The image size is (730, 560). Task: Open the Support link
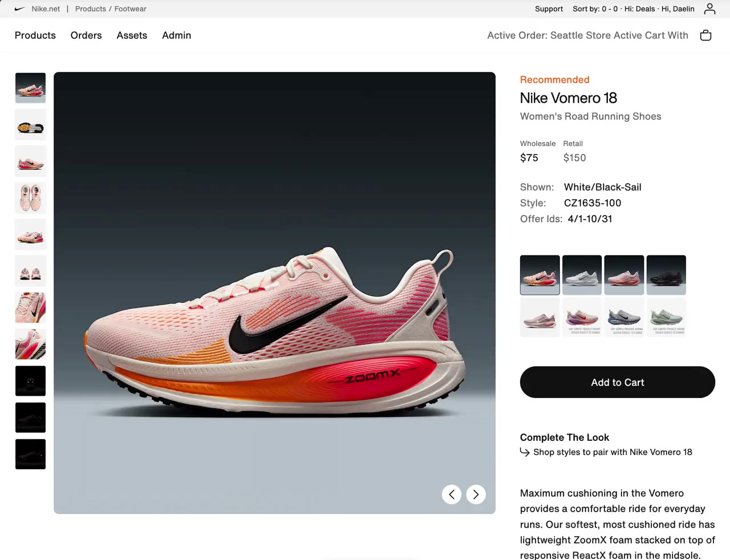click(x=549, y=9)
